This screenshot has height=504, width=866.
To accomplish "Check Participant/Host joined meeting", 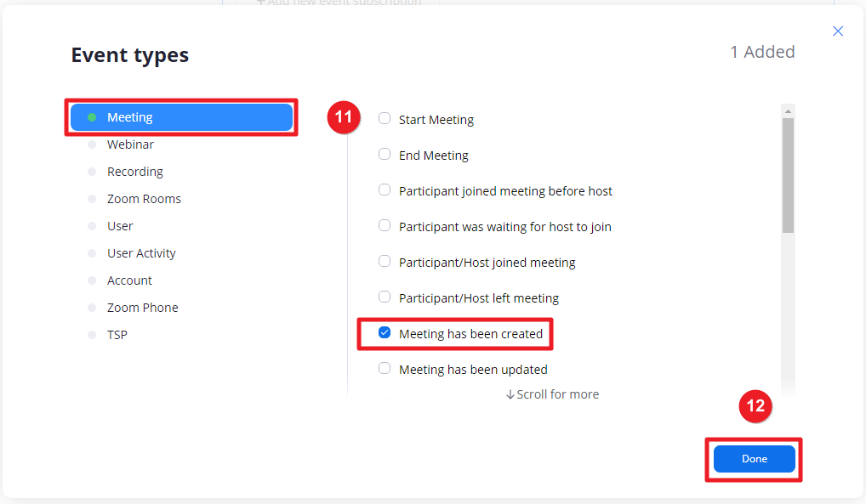I will [385, 262].
